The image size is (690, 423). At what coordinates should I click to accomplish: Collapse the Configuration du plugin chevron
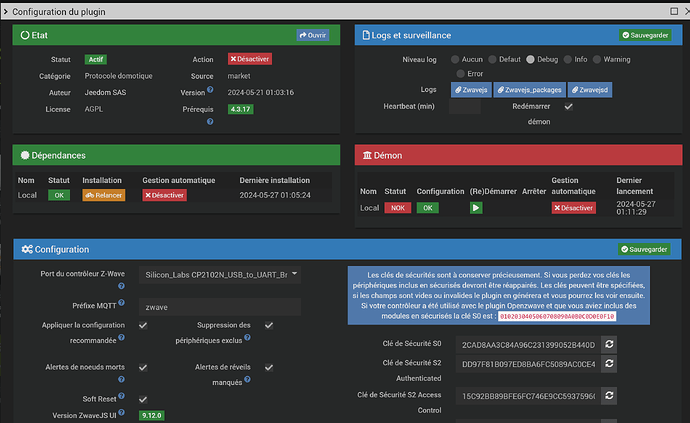coord(6,12)
